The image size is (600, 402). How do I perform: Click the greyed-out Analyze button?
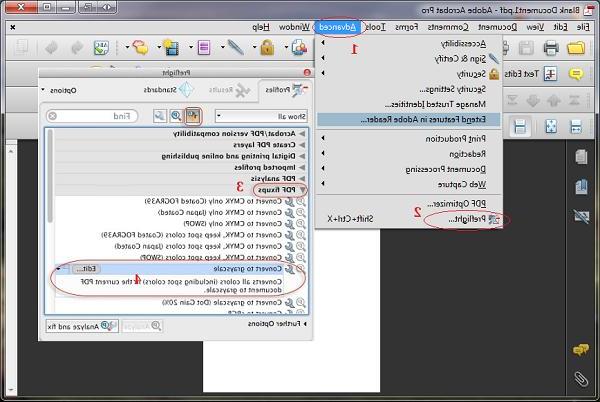(x=142, y=326)
